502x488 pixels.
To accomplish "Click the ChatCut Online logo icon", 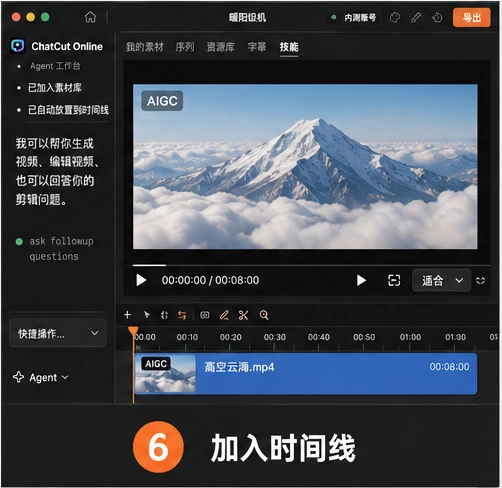I will [x=17, y=46].
